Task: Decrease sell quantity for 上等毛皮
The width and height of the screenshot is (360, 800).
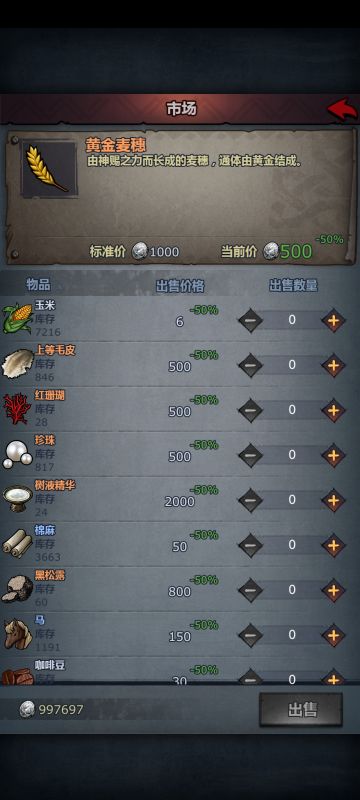Action: click(250, 365)
